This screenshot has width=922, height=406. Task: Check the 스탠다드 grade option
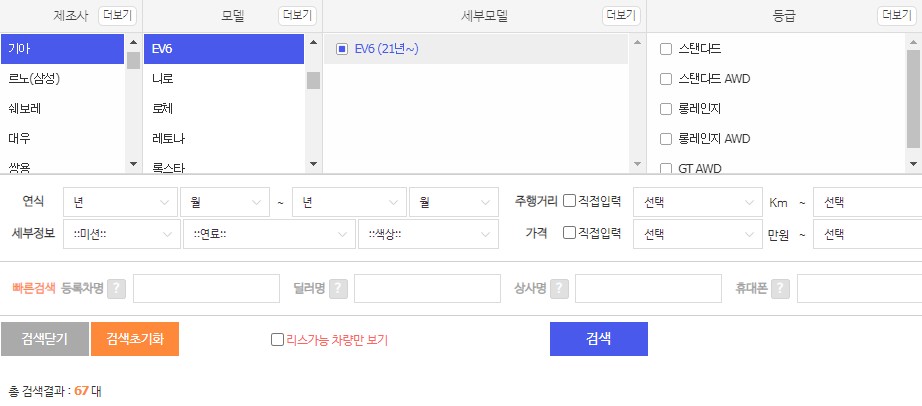666,49
